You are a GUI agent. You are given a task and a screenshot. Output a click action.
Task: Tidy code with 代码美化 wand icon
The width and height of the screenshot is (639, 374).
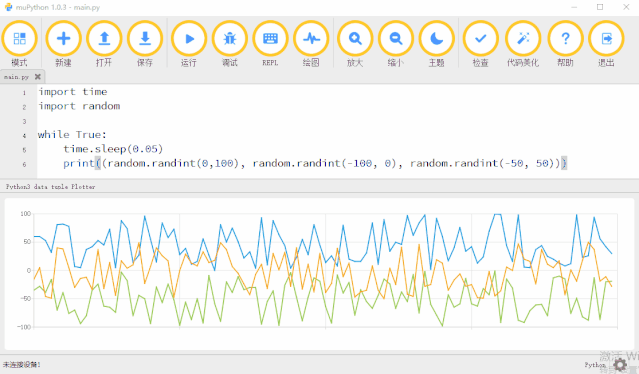tap(523, 39)
